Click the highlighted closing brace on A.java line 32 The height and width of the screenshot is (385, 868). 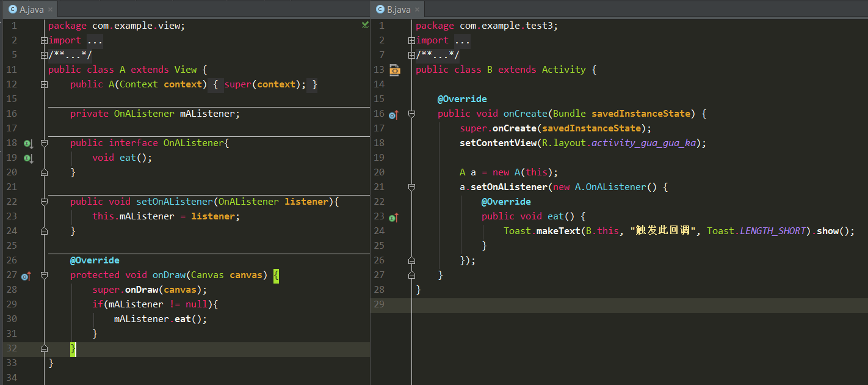coord(73,348)
